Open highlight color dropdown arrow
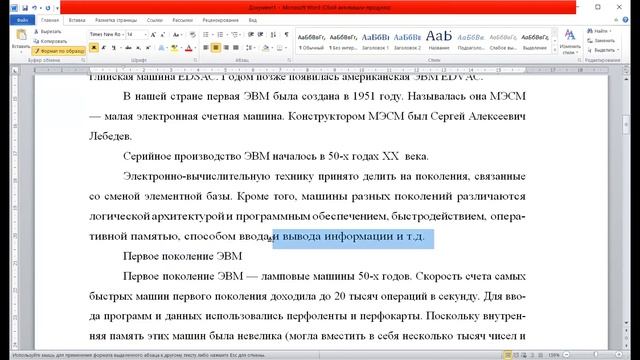640x360 pixels. point(181,48)
